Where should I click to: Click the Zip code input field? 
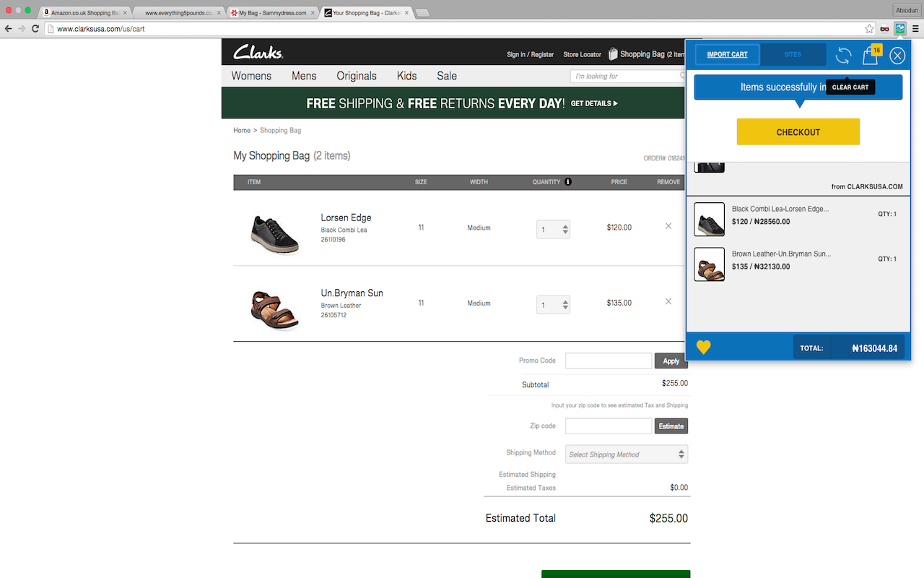click(609, 426)
